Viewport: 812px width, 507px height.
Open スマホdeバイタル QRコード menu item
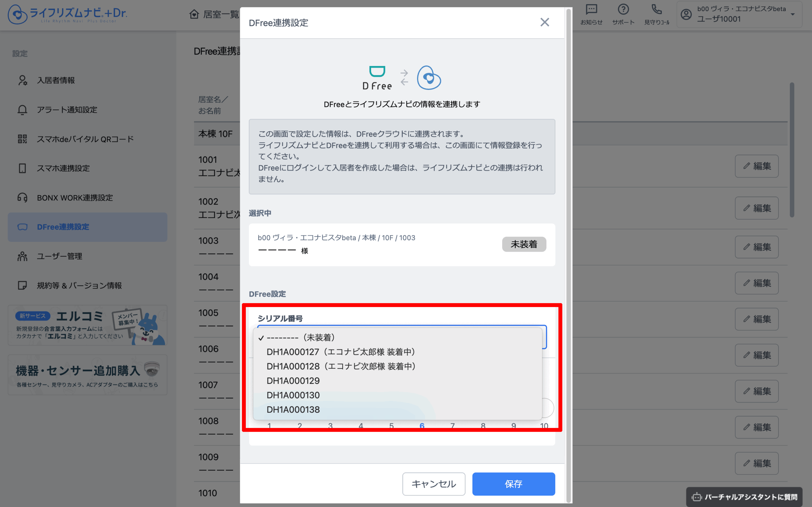(x=88, y=139)
